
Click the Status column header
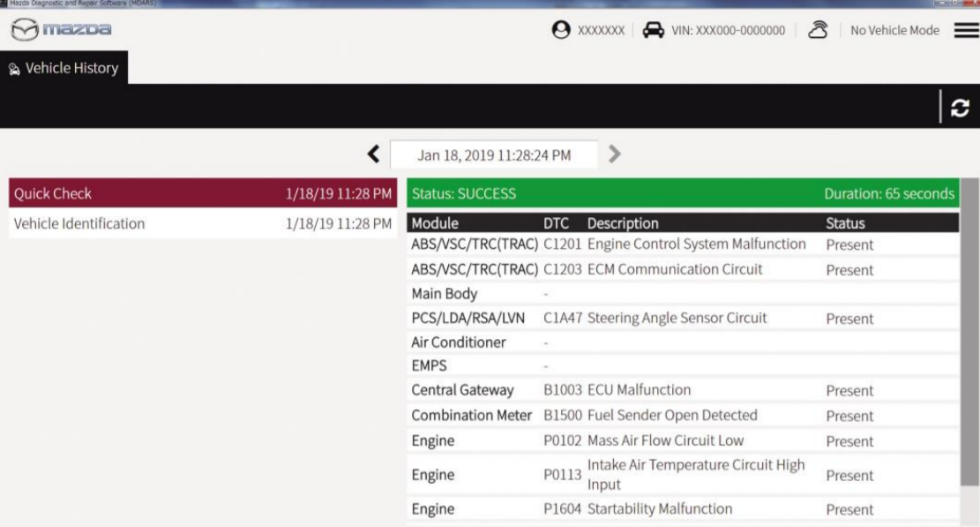[x=845, y=224]
